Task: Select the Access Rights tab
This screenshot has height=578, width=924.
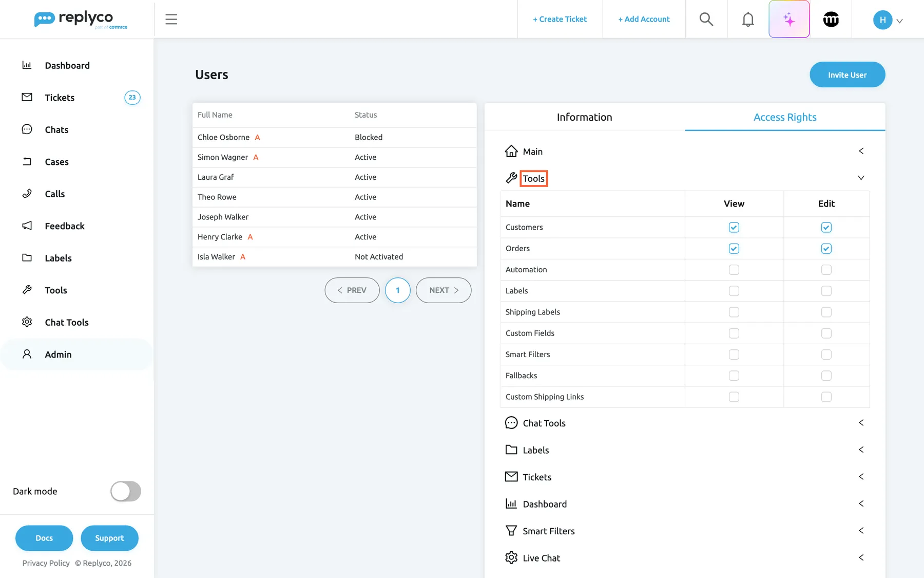Action: coord(785,117)
